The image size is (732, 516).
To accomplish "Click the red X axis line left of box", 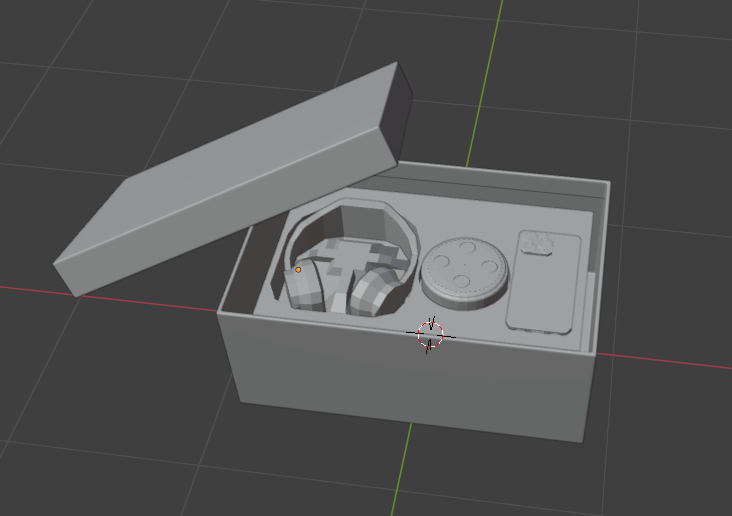I will (100, 297).
